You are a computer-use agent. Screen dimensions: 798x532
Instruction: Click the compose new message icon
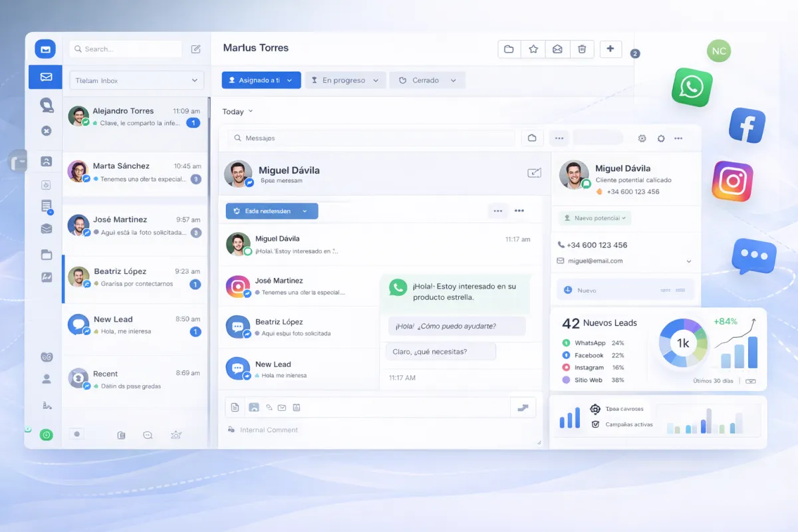[196, 49]
